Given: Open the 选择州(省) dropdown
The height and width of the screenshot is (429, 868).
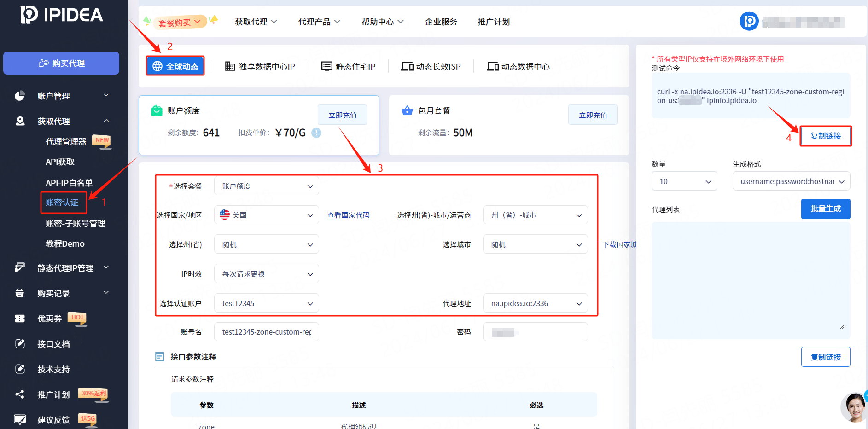Looking at the screenshot, I should pyautogui.click(x=267, y=244).
